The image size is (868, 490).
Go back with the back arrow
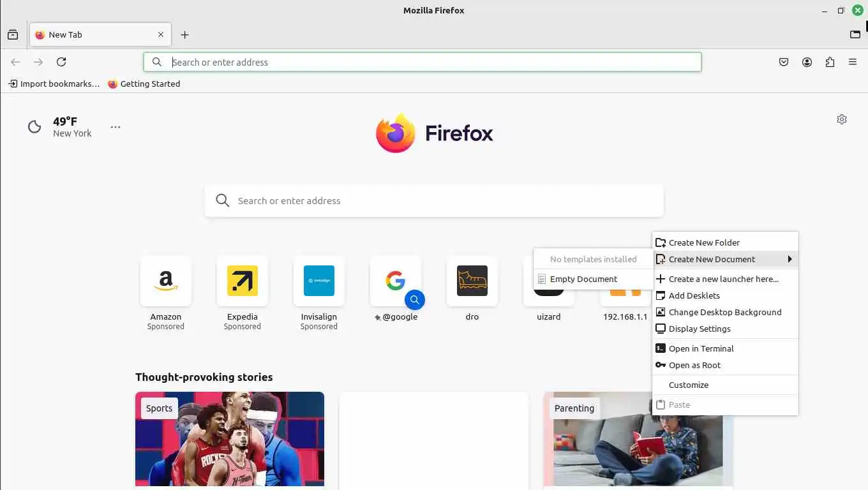[15, 62]
